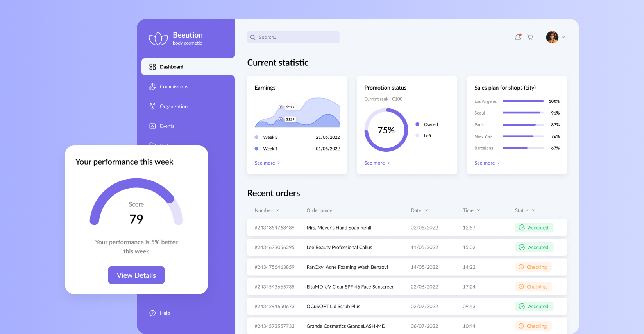The image size is (644, 334).
Task: Click Accepted check icon for Mrs. Meyer's order
Action: (x=522, y=228)
